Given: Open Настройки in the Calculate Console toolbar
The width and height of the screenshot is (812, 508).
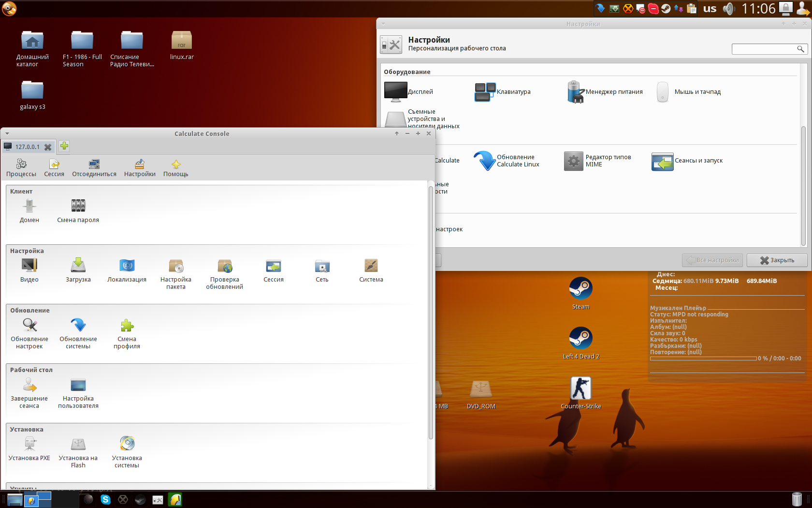Looking at the screenshot, I should click(140, 168).
